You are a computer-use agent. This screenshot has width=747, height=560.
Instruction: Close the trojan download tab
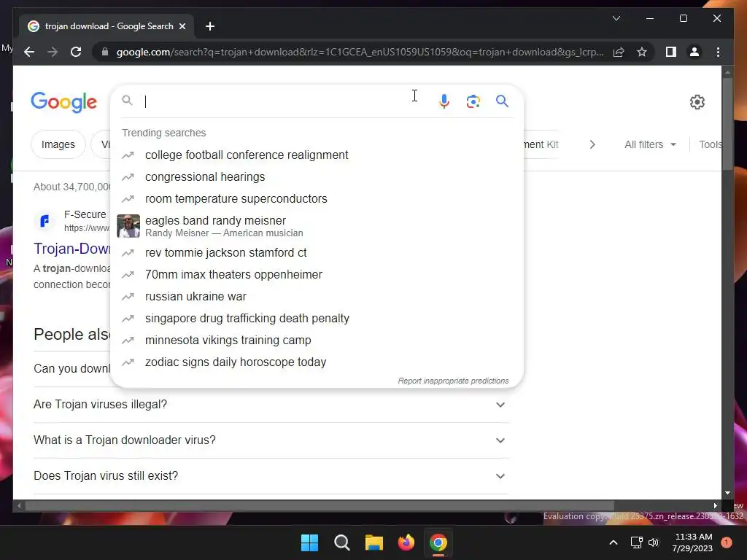tap(182, 26)
